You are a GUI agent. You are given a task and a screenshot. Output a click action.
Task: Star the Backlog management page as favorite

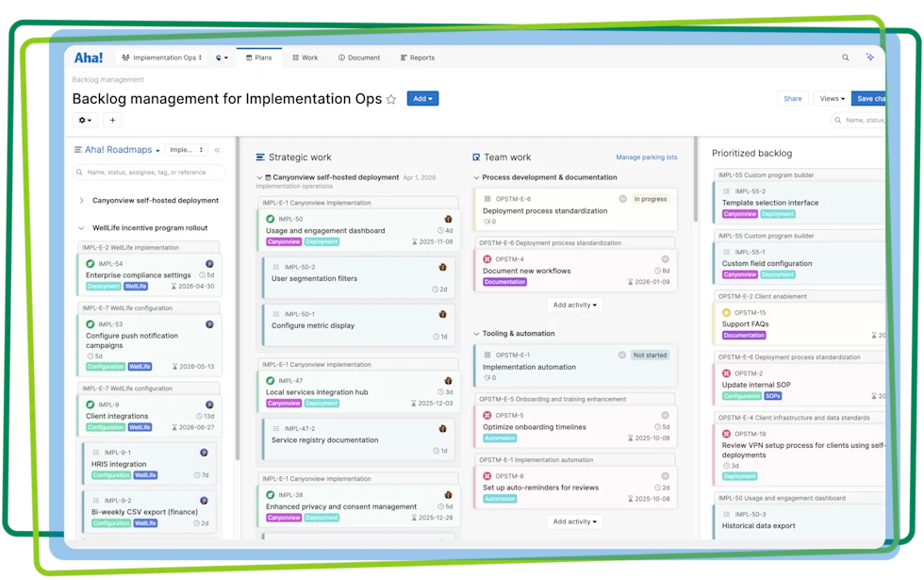(390, 100)
